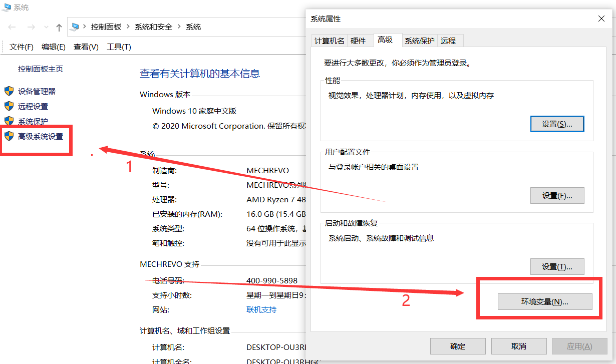Click the 400-990-5898 phone number text
This screenshot has width=616, height=364.
pyautogui.click(x=272, y=280)
